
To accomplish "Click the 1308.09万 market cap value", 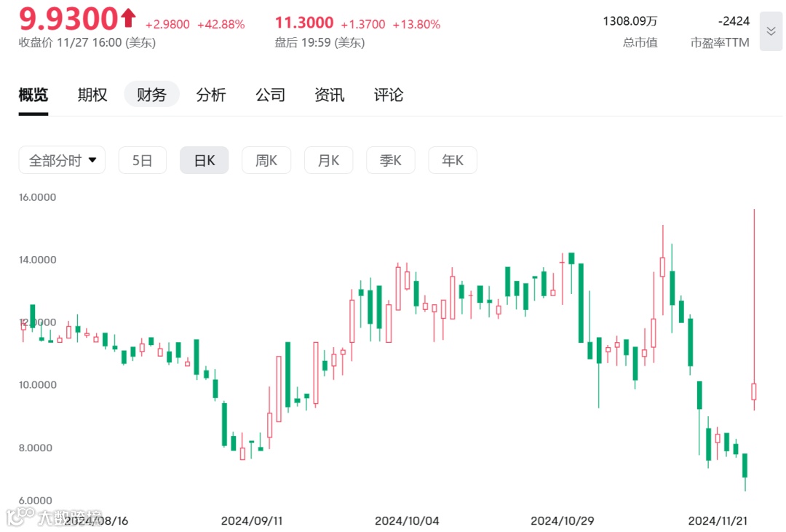I will click(630, 21).
